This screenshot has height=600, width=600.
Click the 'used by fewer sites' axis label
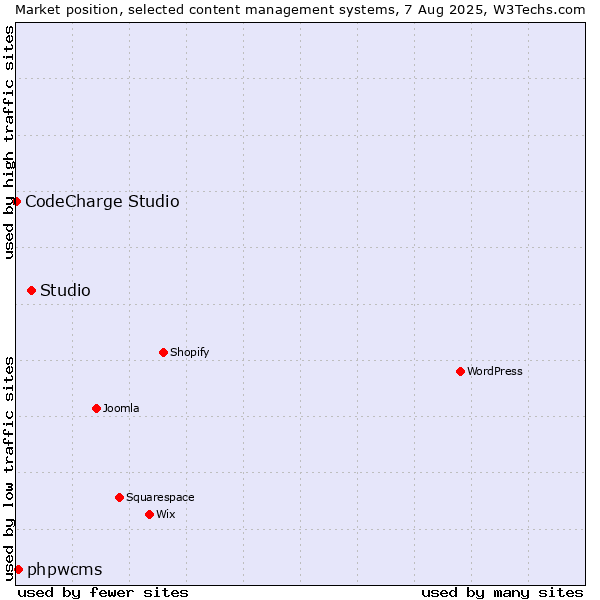[103, 593]
